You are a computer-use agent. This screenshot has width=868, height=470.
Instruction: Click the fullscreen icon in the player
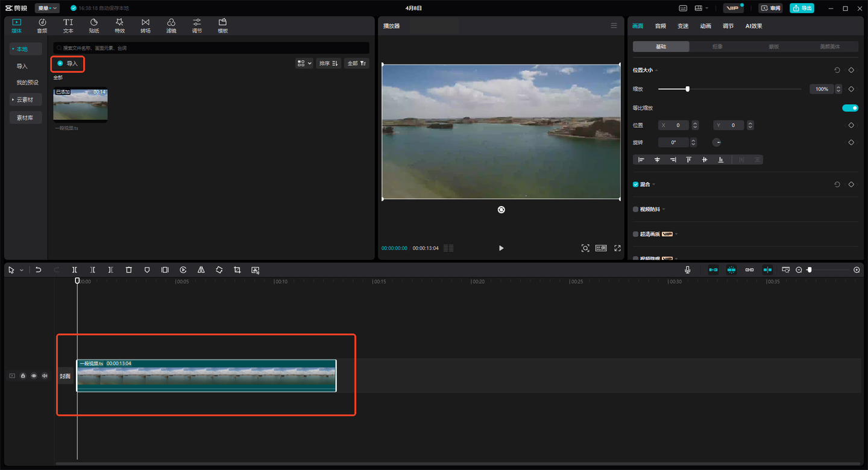tap(617, 248)
